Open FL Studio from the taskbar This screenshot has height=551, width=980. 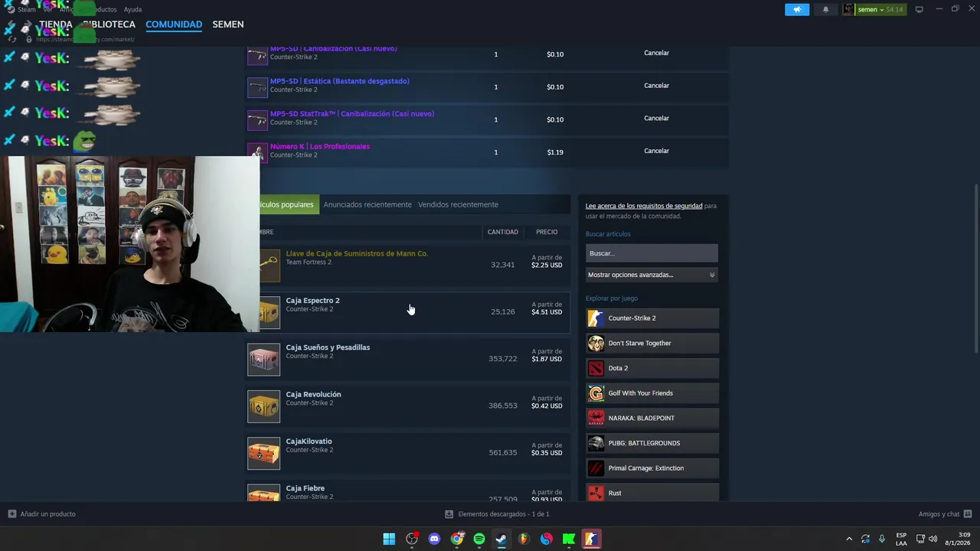524,539
